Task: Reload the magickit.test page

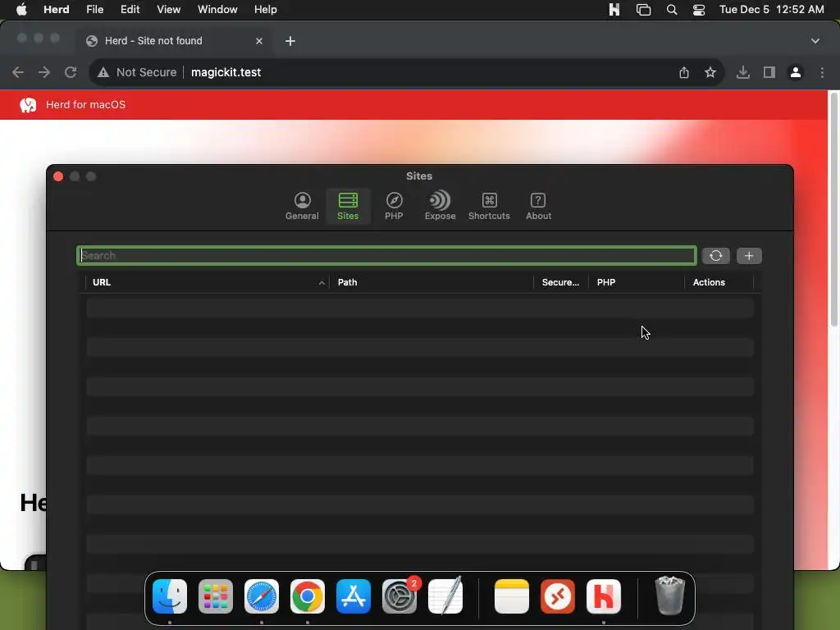Action: point(71,72)
